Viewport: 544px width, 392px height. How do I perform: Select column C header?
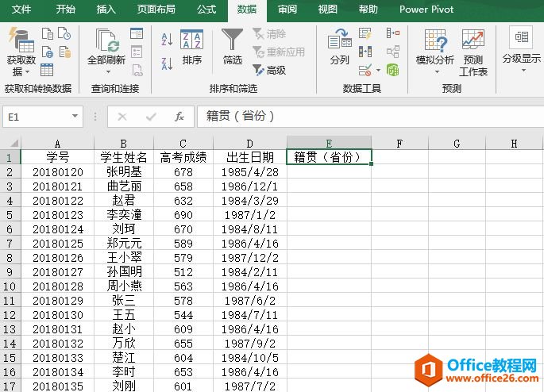183,144
